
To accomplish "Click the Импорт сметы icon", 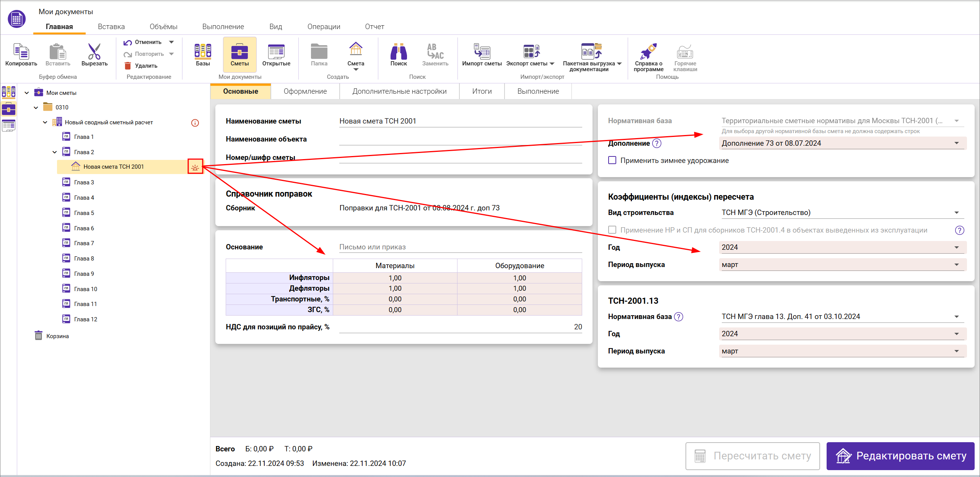I will 482,52.
